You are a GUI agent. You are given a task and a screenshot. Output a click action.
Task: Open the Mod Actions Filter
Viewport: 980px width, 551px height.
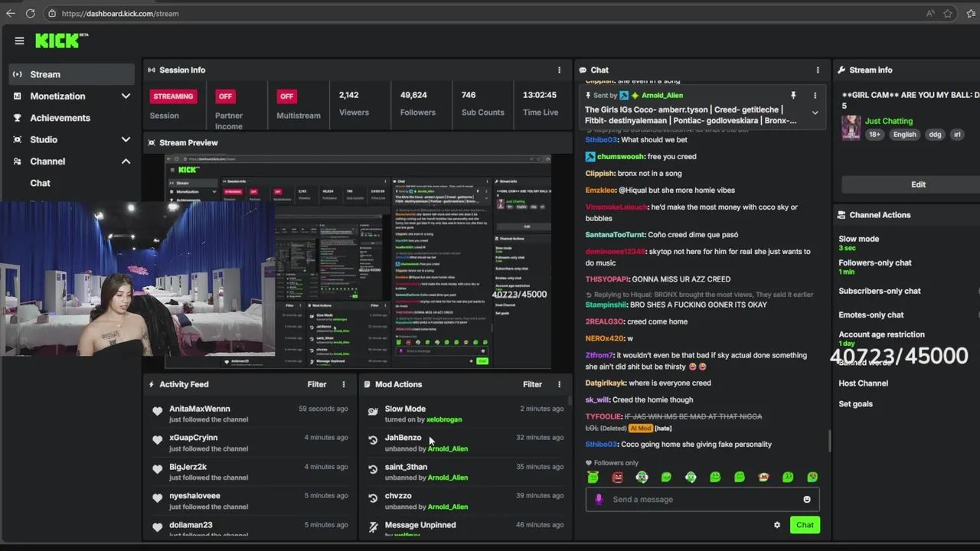point(532,384)
